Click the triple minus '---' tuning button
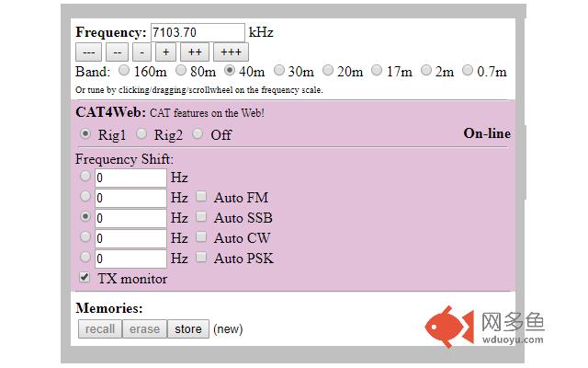Screen dimensions: 588x368 click(x=88, y=52)
